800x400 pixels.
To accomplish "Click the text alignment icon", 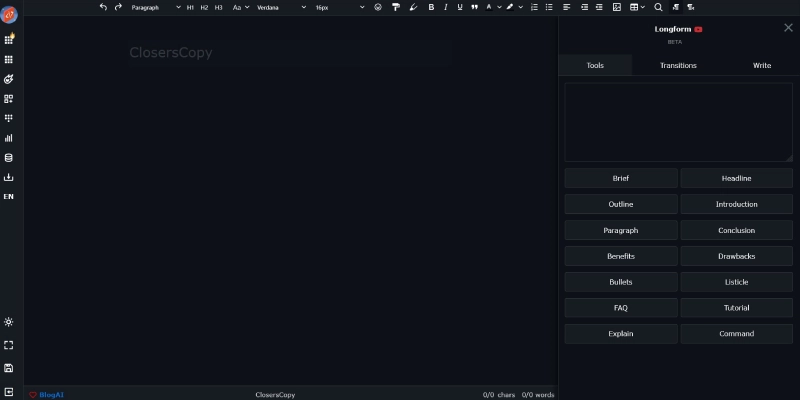I will click(x=567, y=7).
